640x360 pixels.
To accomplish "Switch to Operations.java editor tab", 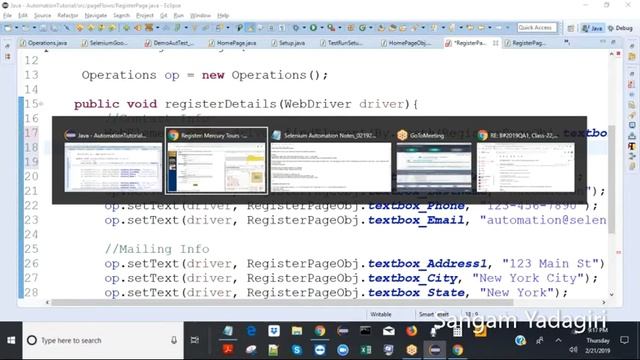I will pyautogui.click(x=44, y=43).
